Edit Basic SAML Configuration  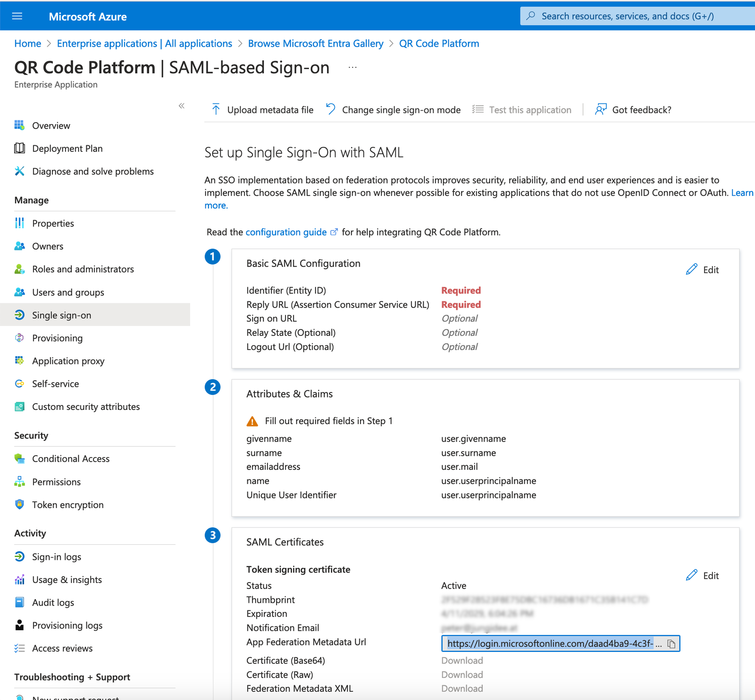[x=702, y=270]
